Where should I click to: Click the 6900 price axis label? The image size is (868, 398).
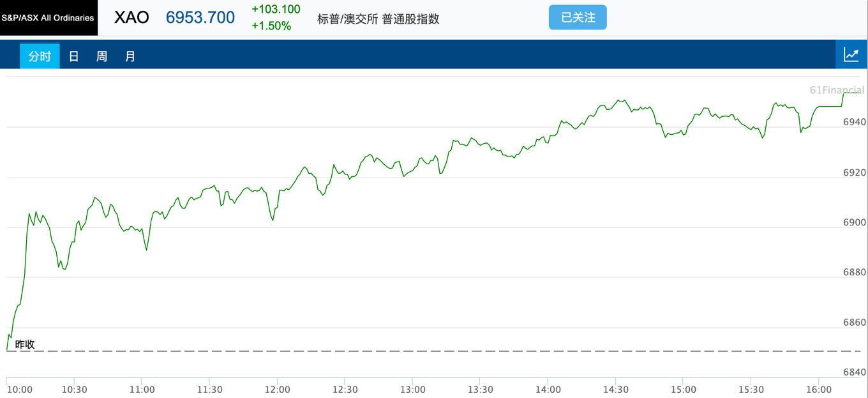tap(855, 222)
